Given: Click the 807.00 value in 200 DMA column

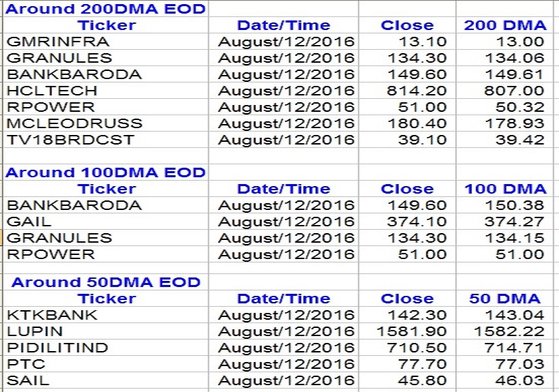Looking at the screenshot, I should coord(514,91).
